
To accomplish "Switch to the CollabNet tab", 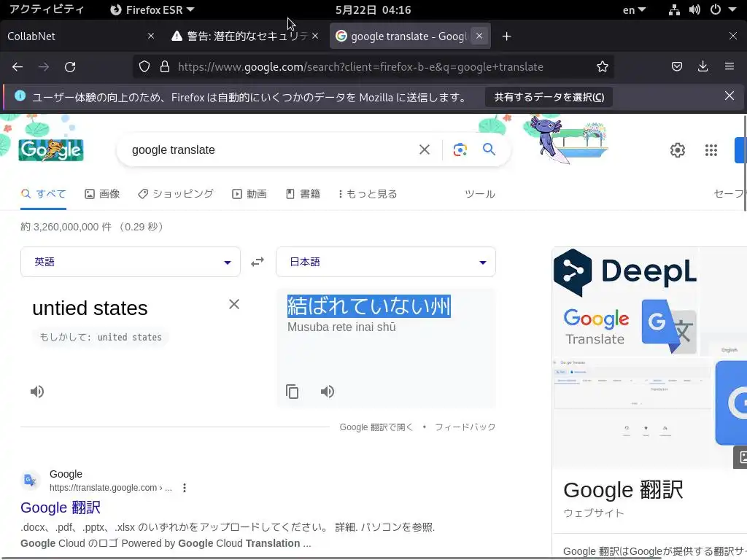I will point(76,36).
